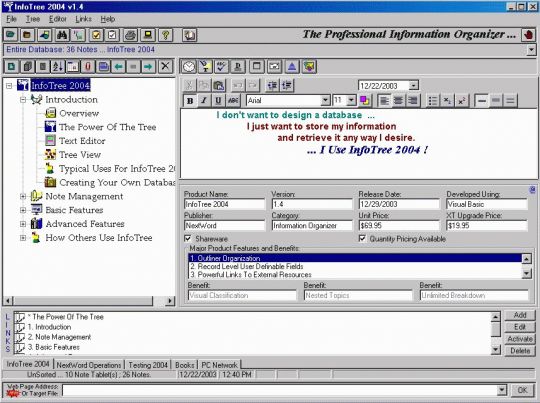This screenshot has width=540, height=403.
Task: Click the Delete link button
Action: click(520, 351)
